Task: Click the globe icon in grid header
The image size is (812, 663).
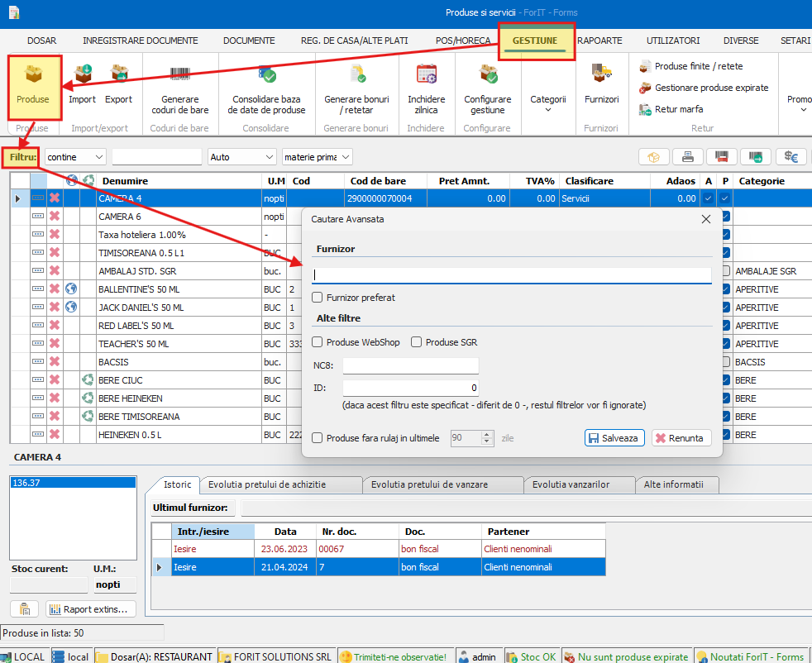Action: coord(72,180)
